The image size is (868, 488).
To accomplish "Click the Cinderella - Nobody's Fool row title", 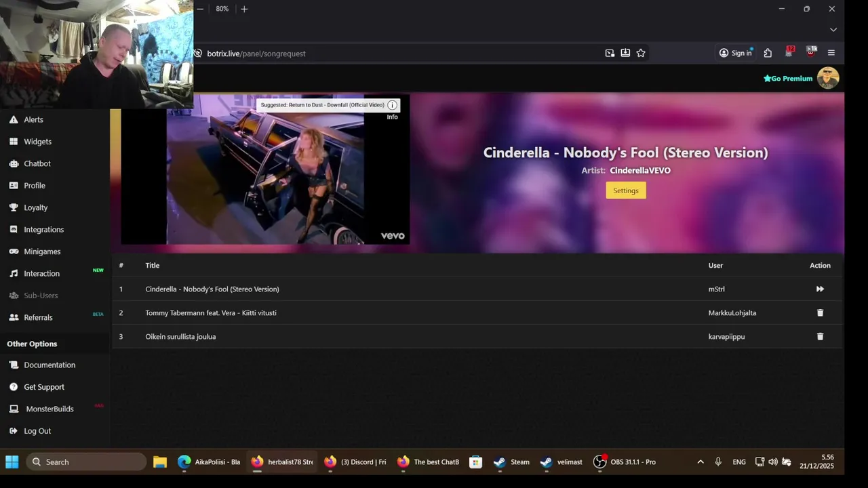I will [x=212, y=289].
